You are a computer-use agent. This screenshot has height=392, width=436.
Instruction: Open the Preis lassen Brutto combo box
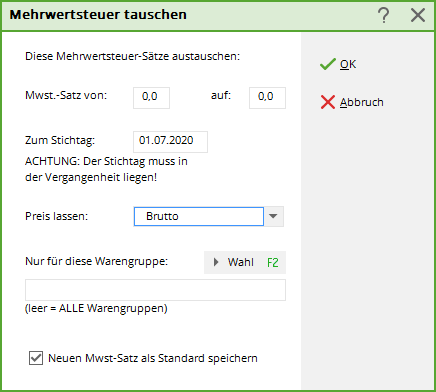(x=199, y=216)
